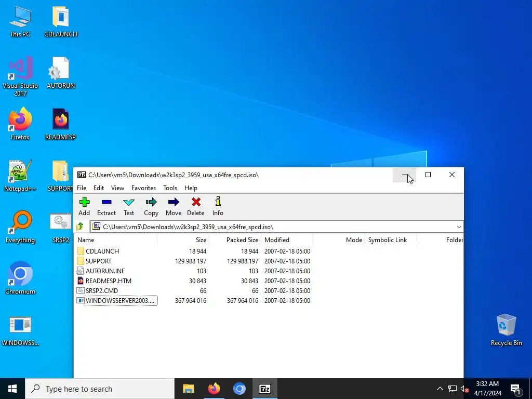Click the taskbar search box

point(100,389)
